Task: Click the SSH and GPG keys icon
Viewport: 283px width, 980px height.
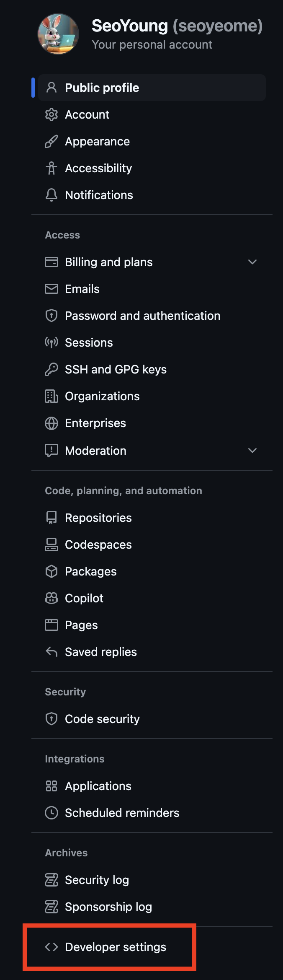Action: (x=51, y=369)
